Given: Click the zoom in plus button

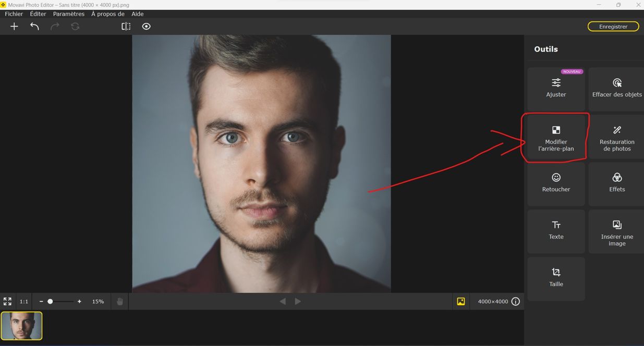Looking at the screenshot, I should [79, 301].
